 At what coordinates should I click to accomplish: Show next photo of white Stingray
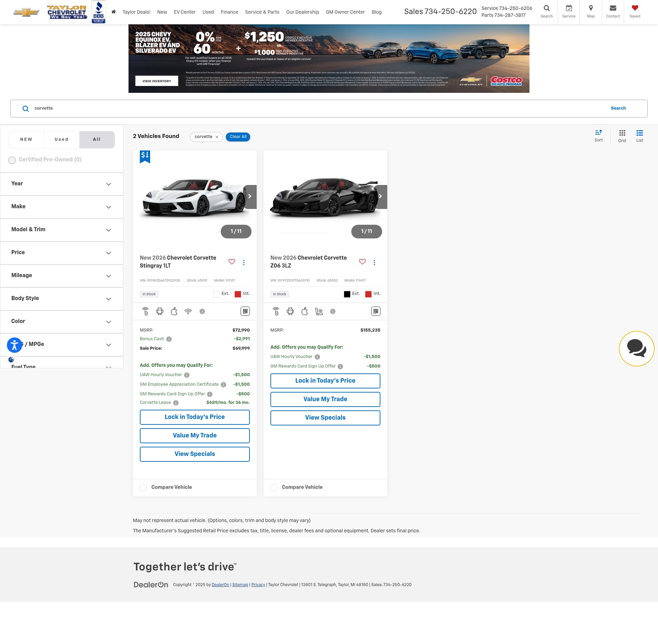250,197
